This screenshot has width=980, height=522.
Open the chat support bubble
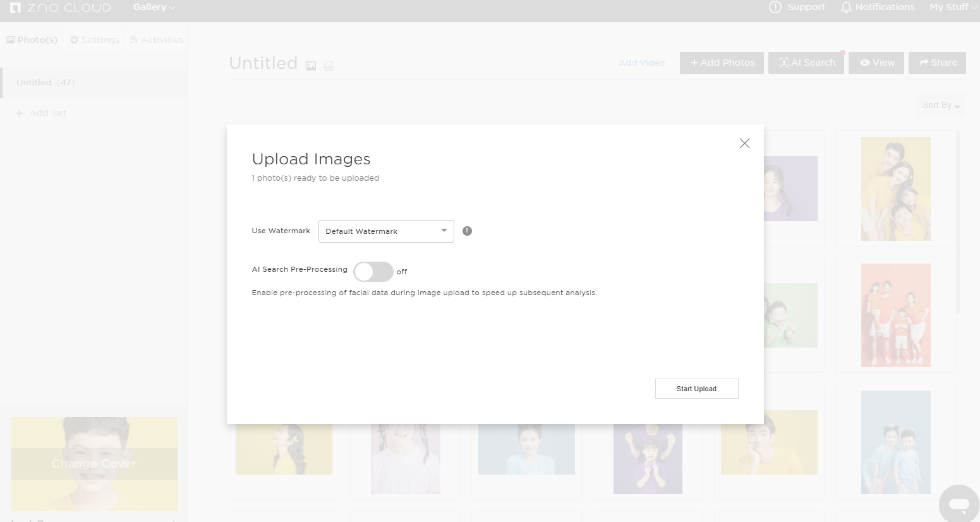click(x=959, y=504)
